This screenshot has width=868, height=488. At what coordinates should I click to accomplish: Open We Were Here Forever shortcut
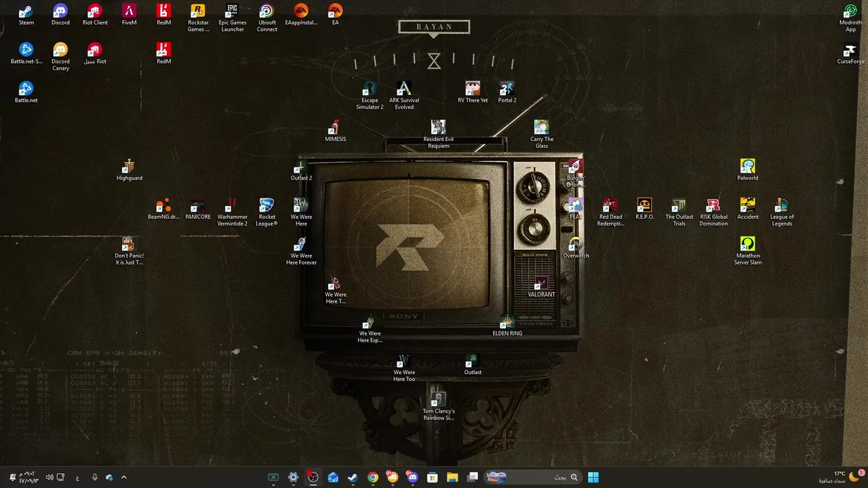pyautogui.click(x=301, y=251)
